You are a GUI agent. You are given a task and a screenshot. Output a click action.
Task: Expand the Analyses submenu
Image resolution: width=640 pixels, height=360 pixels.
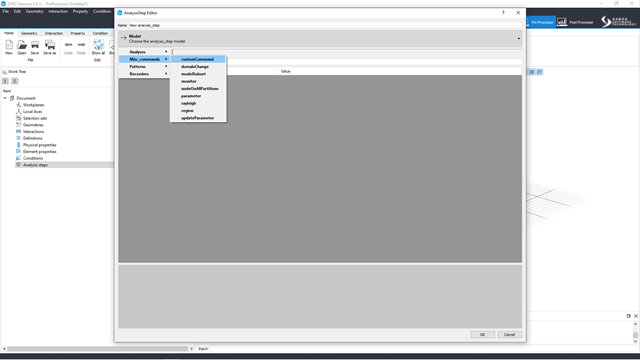(x=144, y=52)
